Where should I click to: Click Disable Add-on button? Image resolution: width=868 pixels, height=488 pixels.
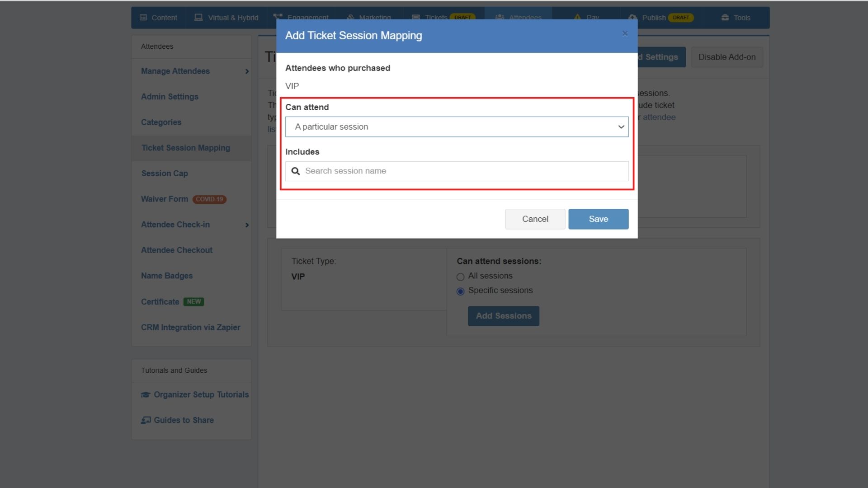(727, 57)
